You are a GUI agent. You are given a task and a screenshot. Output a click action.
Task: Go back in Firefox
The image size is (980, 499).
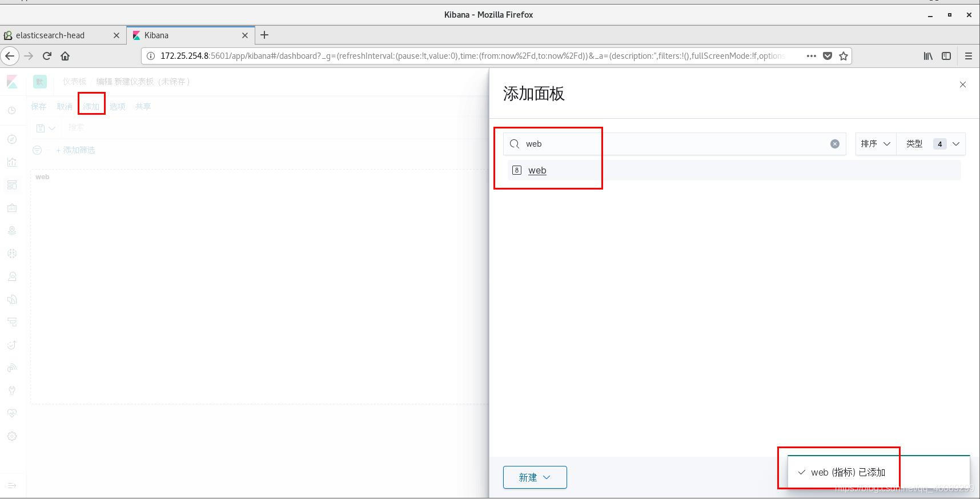click(10, 56)
